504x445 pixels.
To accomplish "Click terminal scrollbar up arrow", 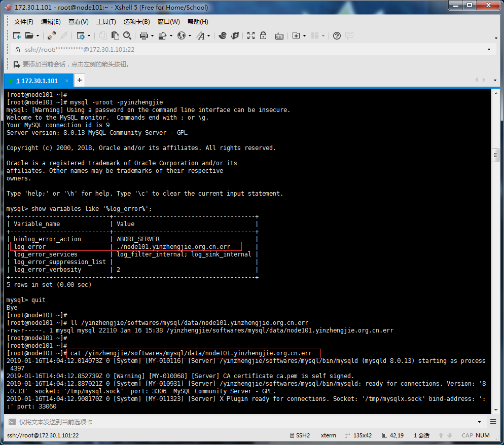I will coord(495,93).
